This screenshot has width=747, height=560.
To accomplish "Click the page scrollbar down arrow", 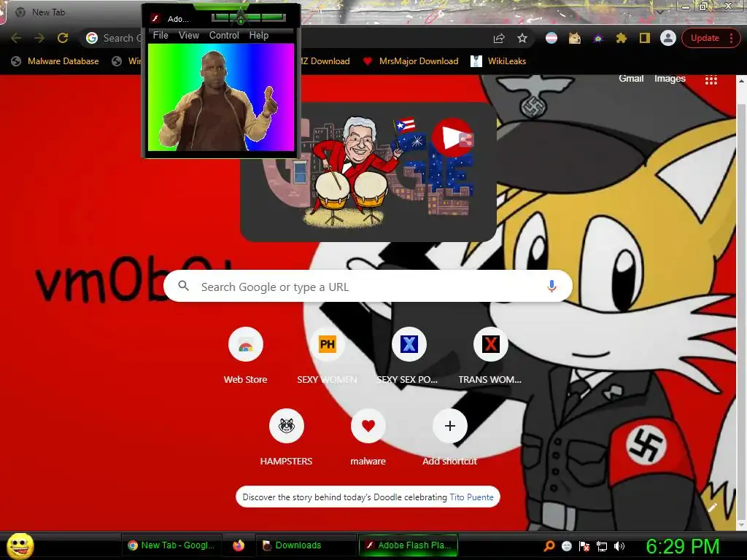I will tap(741, 525).
